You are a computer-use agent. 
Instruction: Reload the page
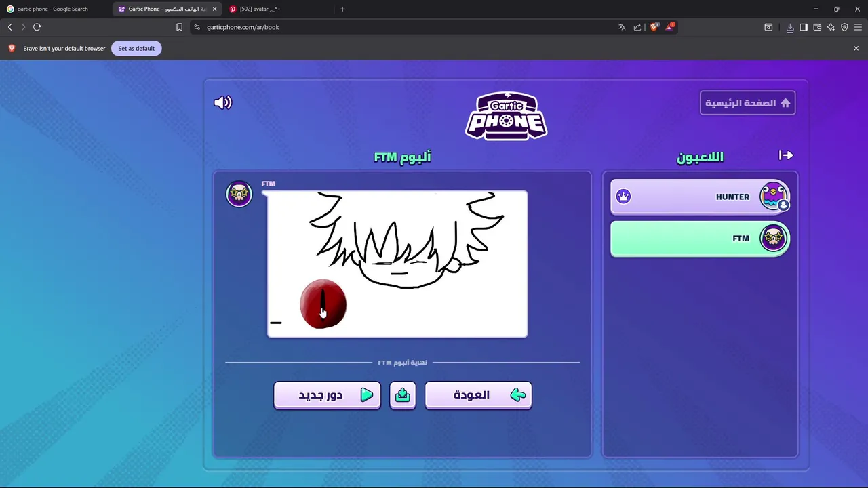[37, 27]
